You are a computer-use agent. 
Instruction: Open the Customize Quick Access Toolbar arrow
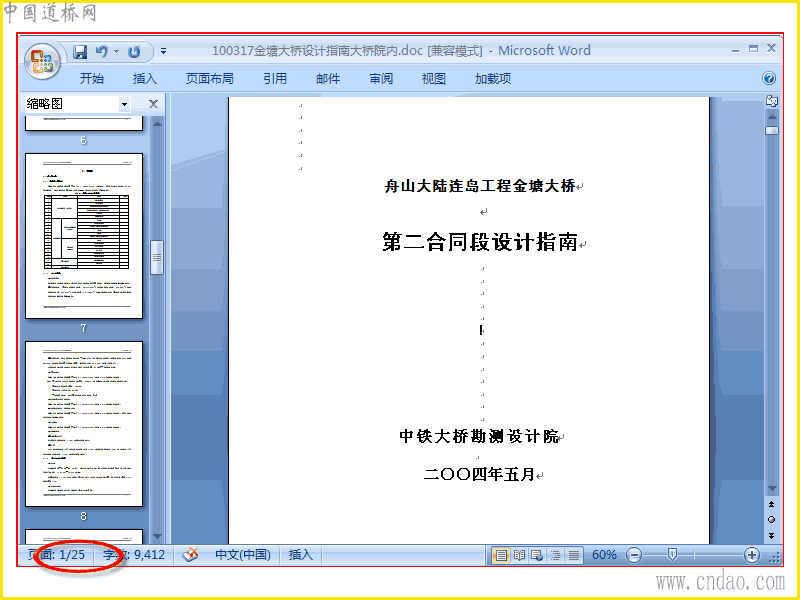[163, 51]
